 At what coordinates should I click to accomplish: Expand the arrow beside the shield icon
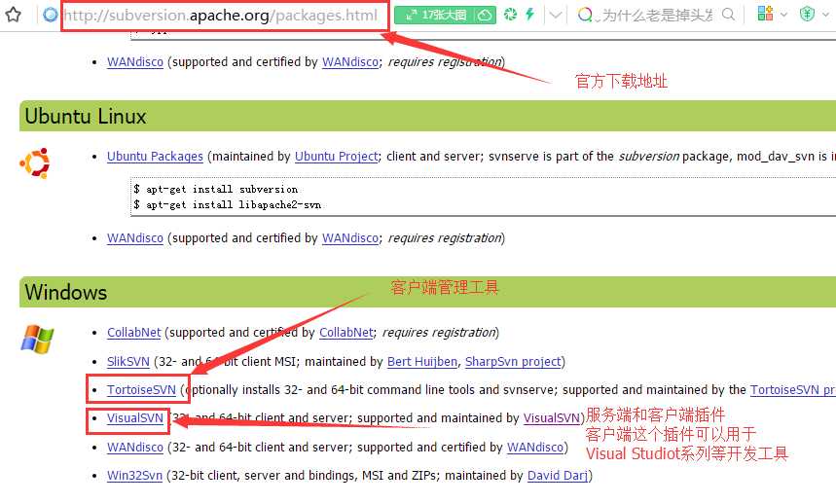[x=825, y=15]
